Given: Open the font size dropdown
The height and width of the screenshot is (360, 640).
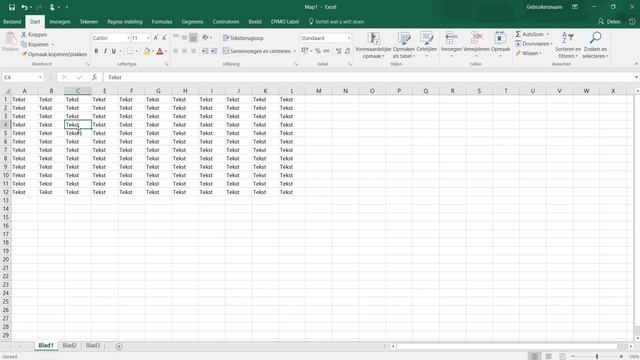Looking at the screenshot, I should tap(148, 38).
